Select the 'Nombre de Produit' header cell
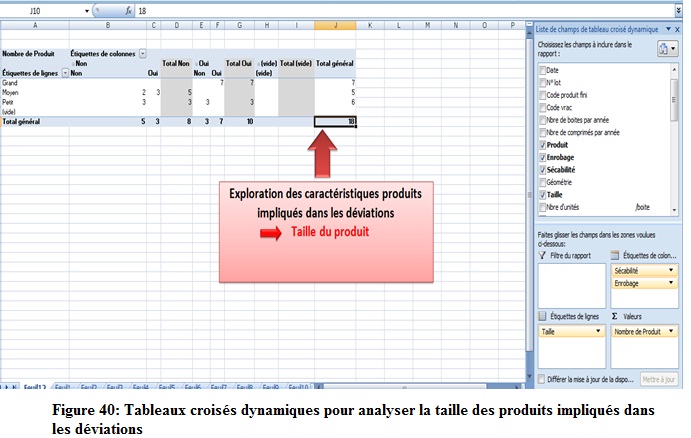Viewport: 691px width, 438px height. tap(35, 54)
